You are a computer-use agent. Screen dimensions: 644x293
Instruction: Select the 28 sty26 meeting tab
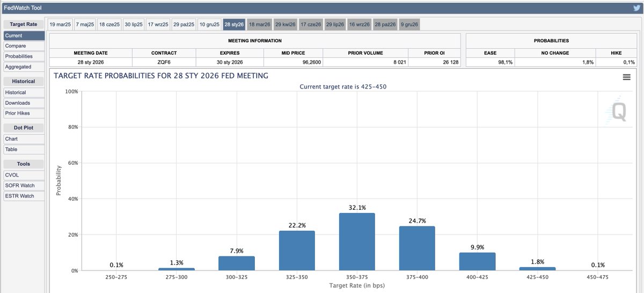tap(235, 25)
